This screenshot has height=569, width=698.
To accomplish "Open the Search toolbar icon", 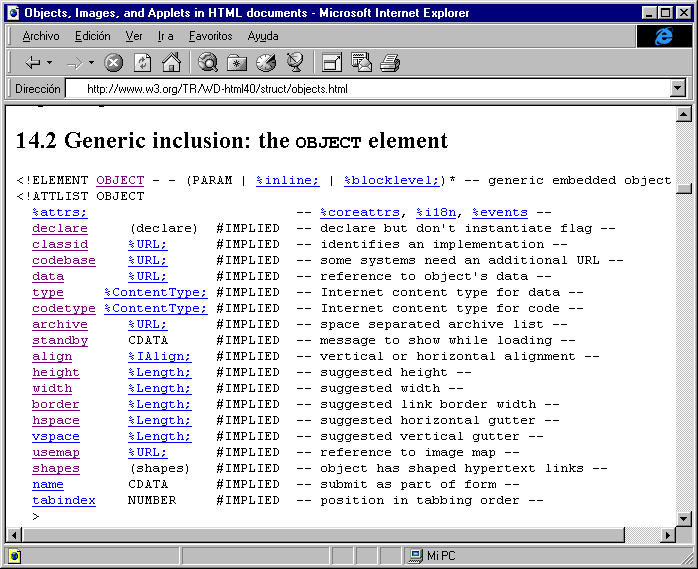I will pyautogui.click(x=208, y=62).
